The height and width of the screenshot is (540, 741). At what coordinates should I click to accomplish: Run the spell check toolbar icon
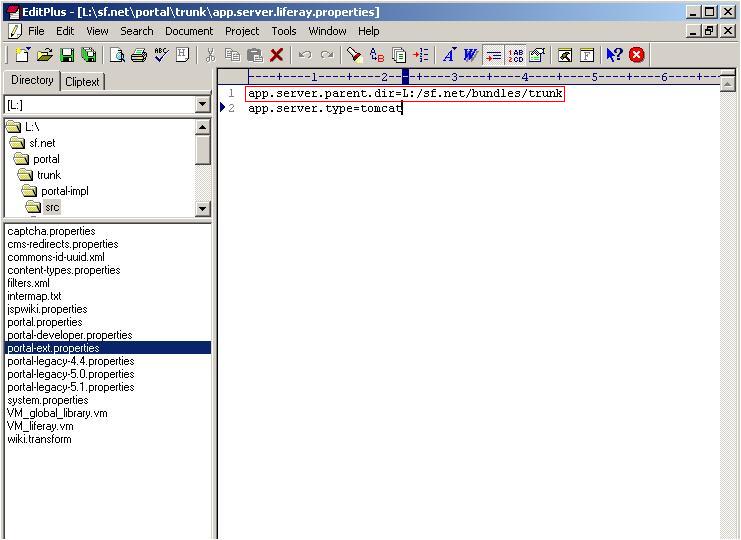(x=161, y=56)
